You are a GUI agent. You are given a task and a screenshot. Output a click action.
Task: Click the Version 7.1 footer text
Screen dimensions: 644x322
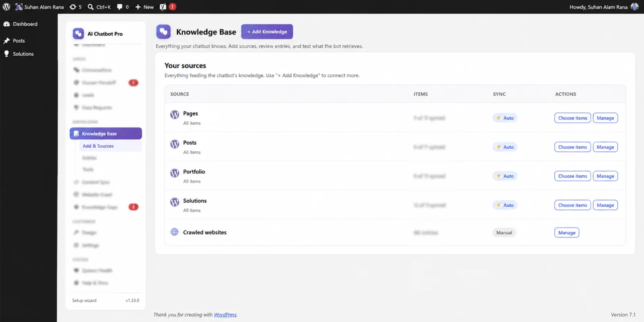click(623, 315)
